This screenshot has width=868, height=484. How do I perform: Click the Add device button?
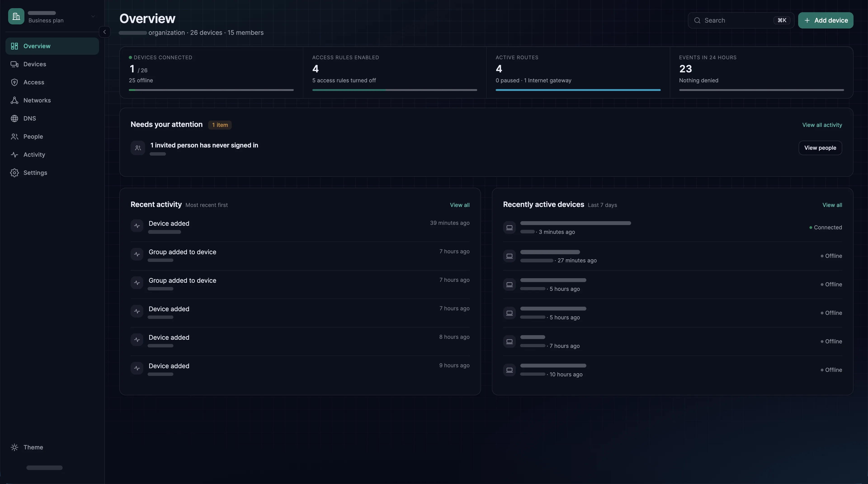(826, 21)
